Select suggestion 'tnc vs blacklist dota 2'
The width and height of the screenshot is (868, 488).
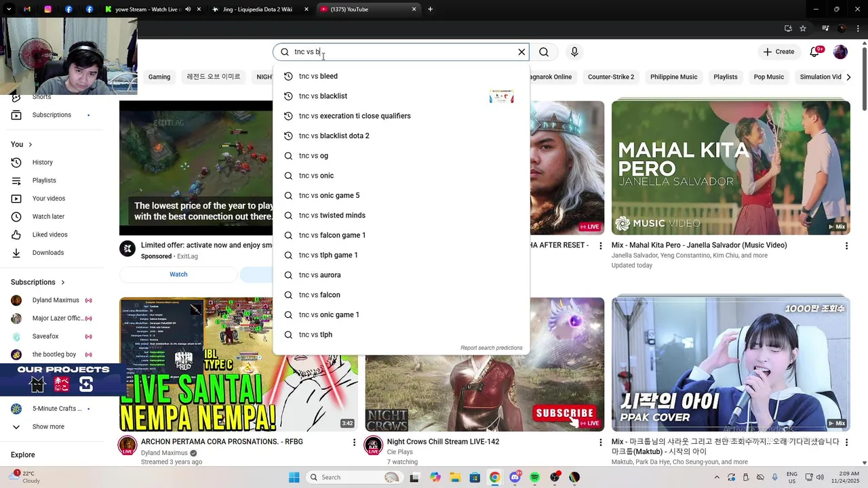[x=401, y=136]
